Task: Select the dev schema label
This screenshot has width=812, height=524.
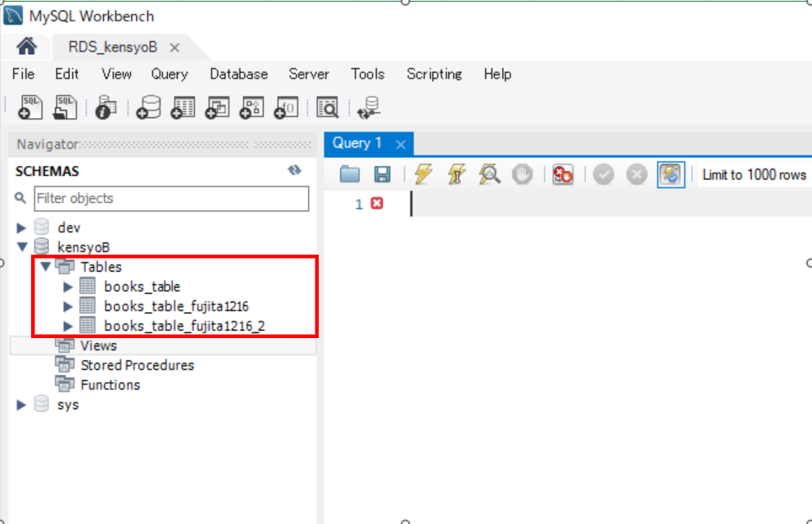Action: point(69,228)
